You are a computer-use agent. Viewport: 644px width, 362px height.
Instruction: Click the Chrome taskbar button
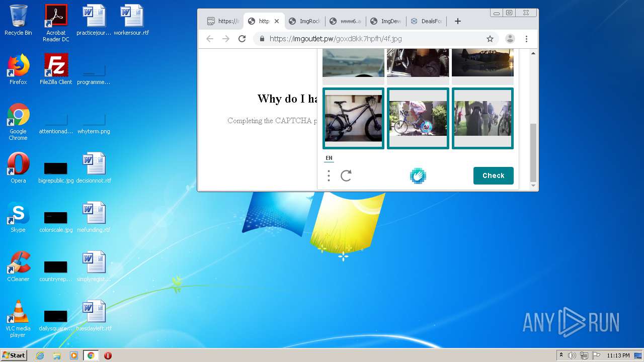point(91,355)
